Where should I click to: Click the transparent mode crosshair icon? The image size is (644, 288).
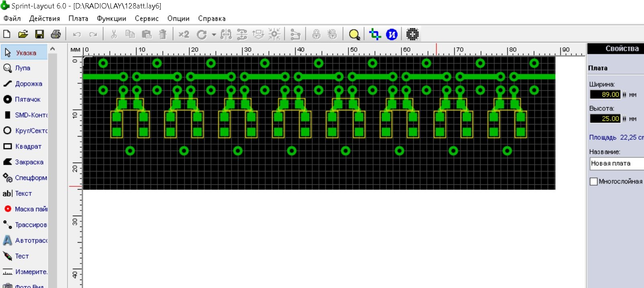point(375,34)
